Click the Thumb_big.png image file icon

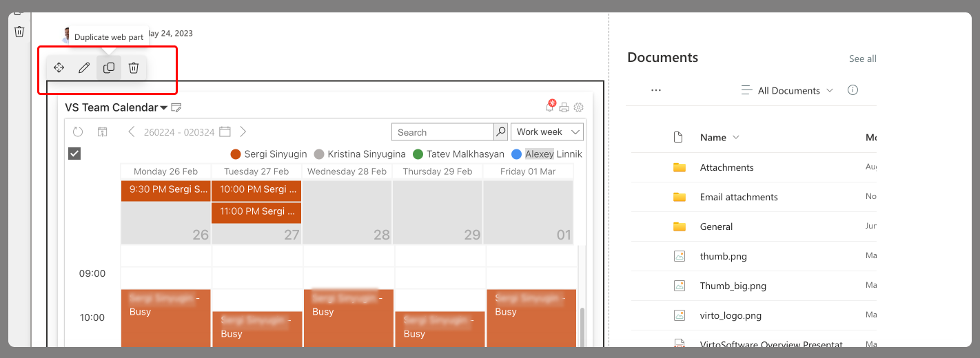[x=680, y=286]
